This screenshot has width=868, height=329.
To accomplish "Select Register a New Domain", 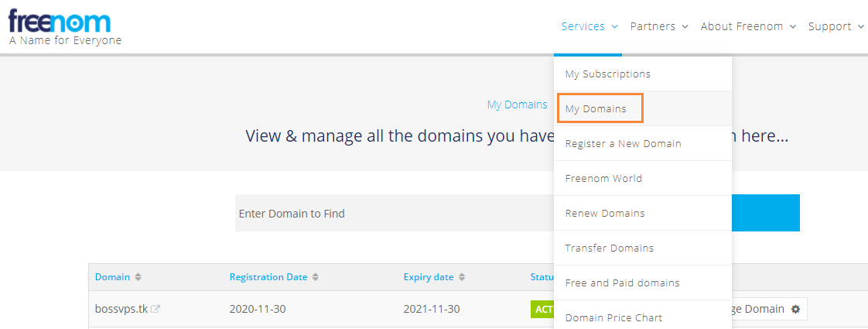I will click(x=624, y=144).
